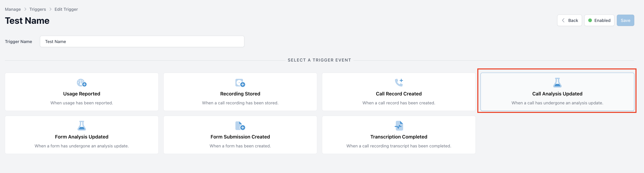The image size is (644, 173).
Task: Go back using the Back button
Action: [570, 20]
